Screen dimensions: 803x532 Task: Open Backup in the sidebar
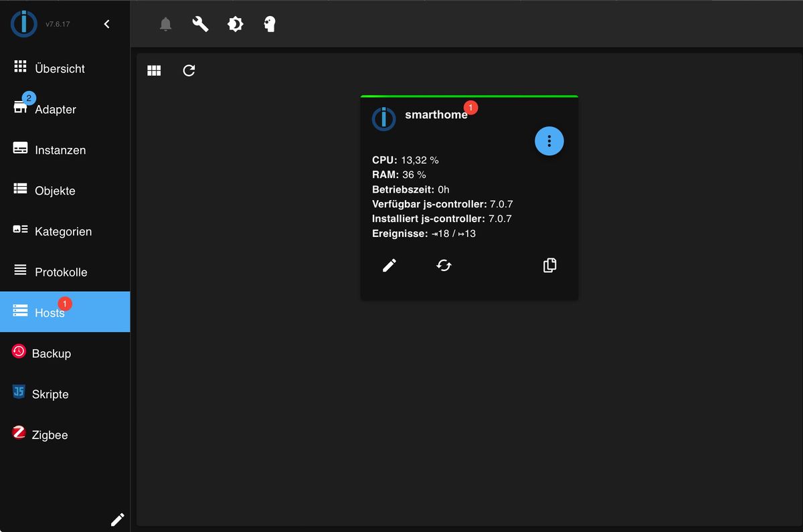click(x=65, y=353)
